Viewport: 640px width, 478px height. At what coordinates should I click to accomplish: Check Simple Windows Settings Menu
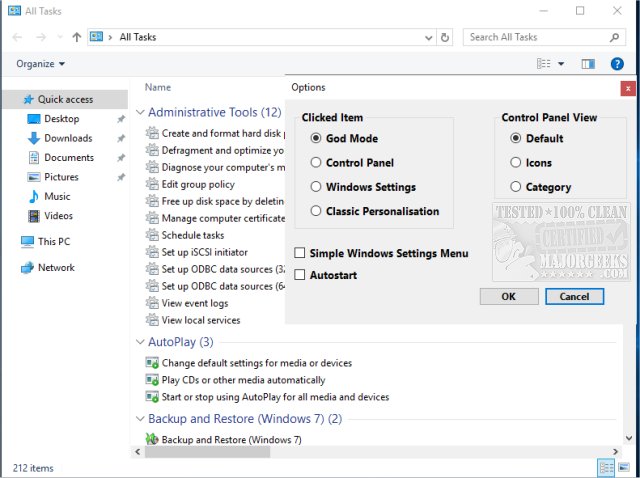[300, 254]
